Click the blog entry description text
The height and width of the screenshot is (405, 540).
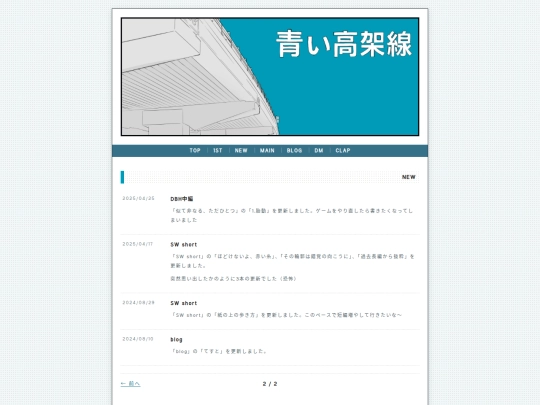pos(219,351)
